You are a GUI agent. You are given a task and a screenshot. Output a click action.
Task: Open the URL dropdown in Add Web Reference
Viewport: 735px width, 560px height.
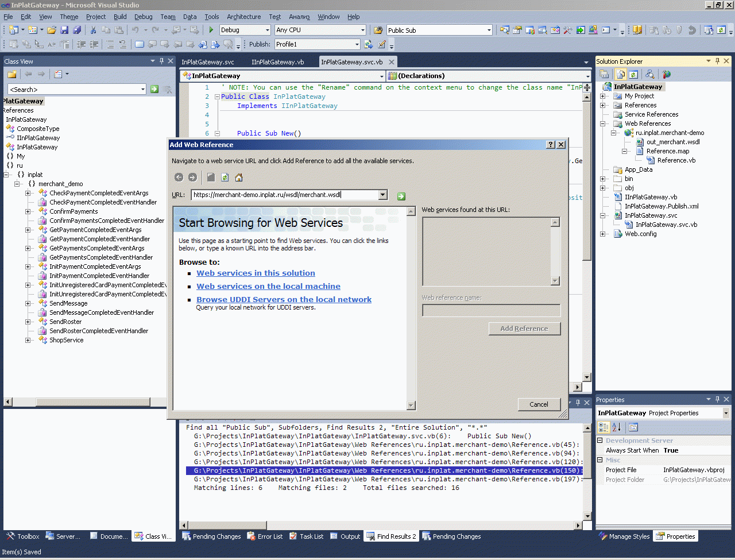[x=383, y=195]
